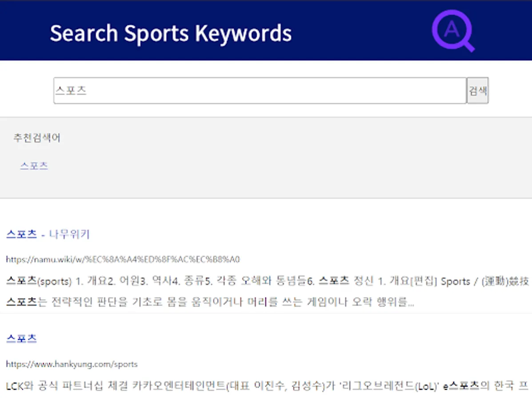Open the 스포츠 - 나무위키 result link
The height and width of the screenshot is (400, 532).
(x=48, y=234)
